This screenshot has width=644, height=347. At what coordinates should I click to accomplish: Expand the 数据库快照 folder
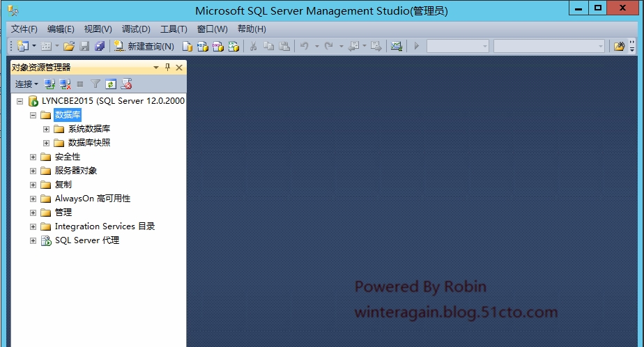click(46, 143)
